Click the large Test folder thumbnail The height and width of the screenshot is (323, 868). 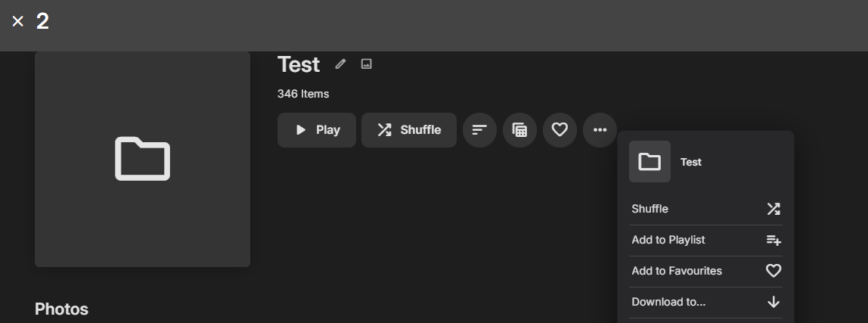point(142,159)
